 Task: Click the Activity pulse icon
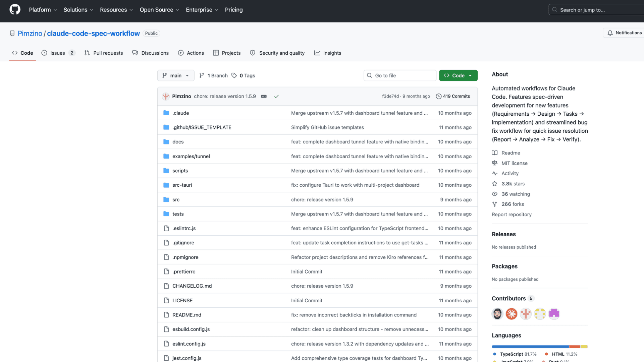click(494, 173)
